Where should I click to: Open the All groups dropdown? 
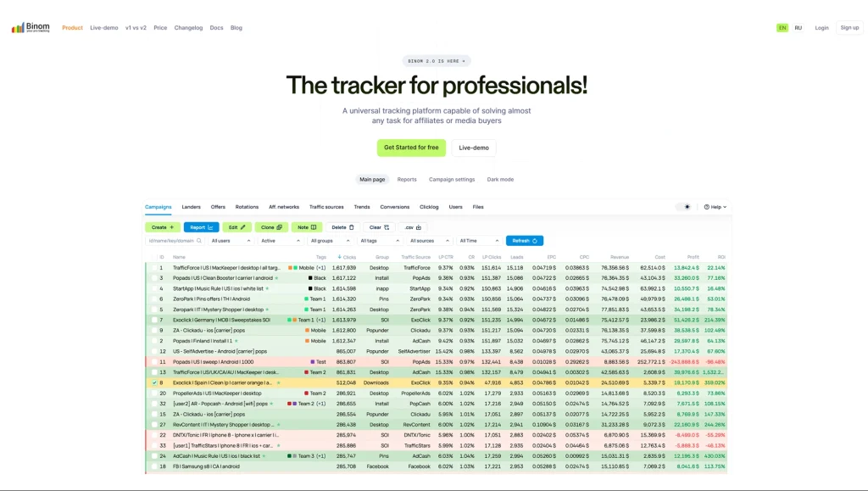tap(331, 241)
